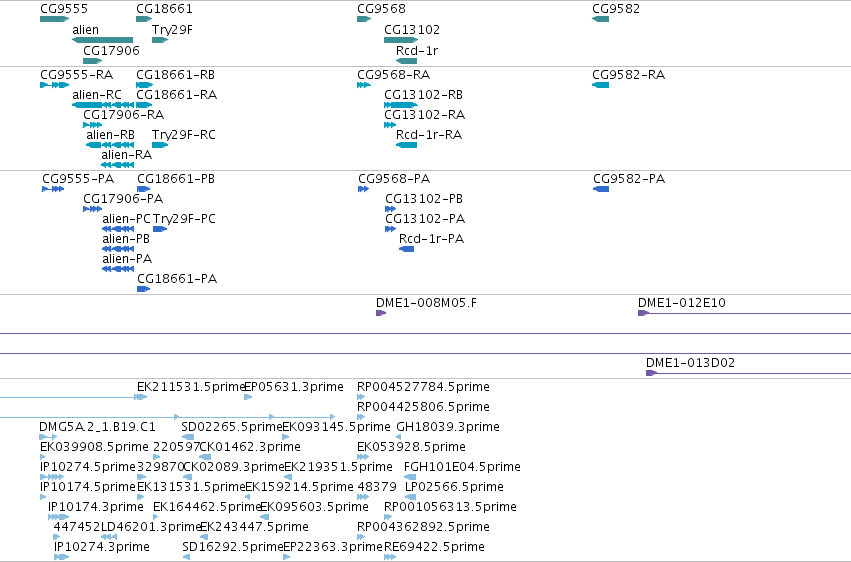851x562 pixels.
Task: Select the CG13102-PA protein feature
Action: [x=390, y=229]
